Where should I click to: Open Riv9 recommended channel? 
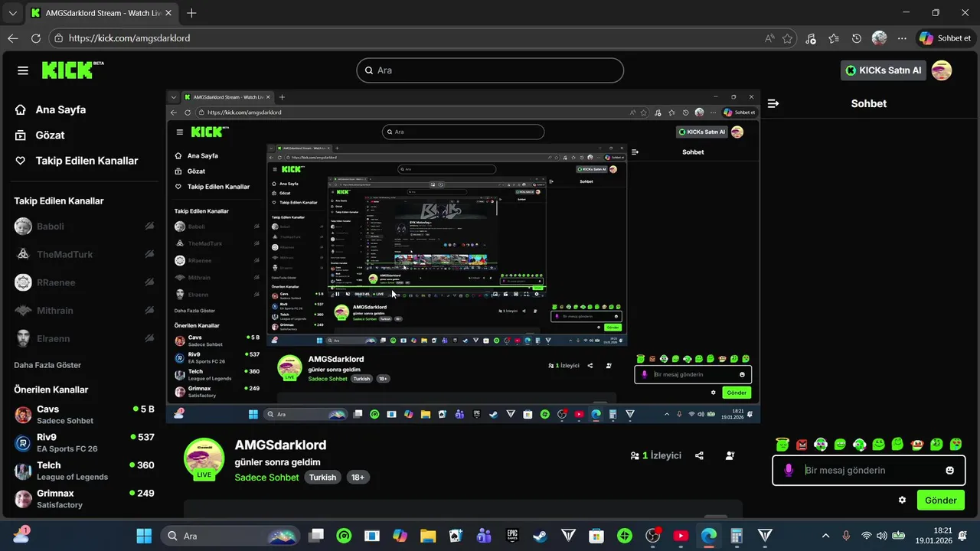pyautogui.click(x=84, y=443)
